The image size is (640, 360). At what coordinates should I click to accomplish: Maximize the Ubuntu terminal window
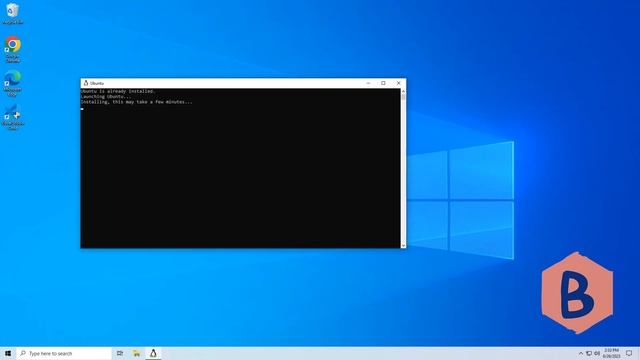(383, 83)
